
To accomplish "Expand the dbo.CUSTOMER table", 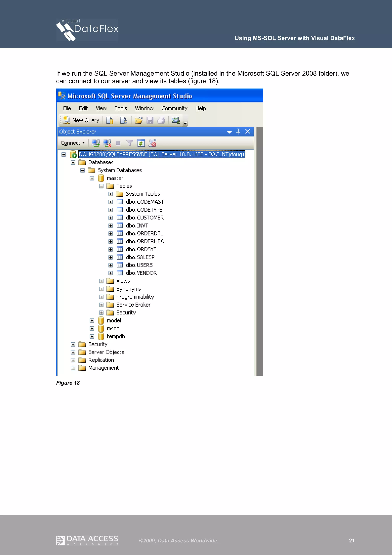I will pos(111,218).
